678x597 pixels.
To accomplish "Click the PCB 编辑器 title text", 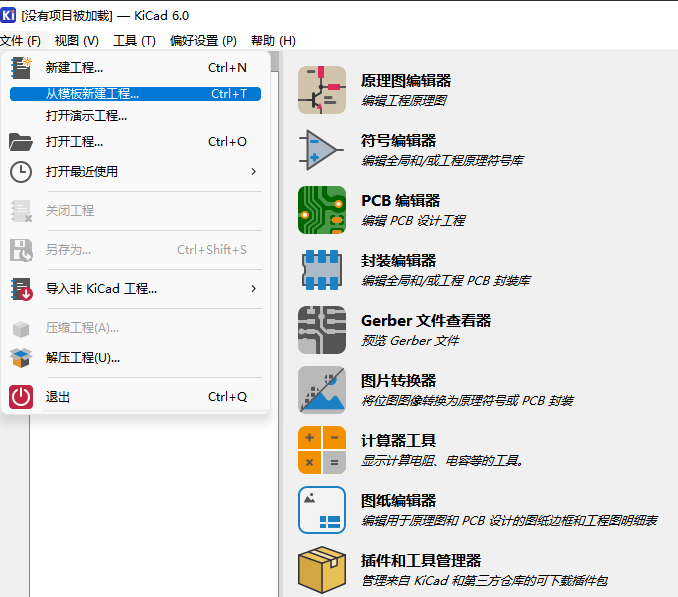I will [401, 201].
